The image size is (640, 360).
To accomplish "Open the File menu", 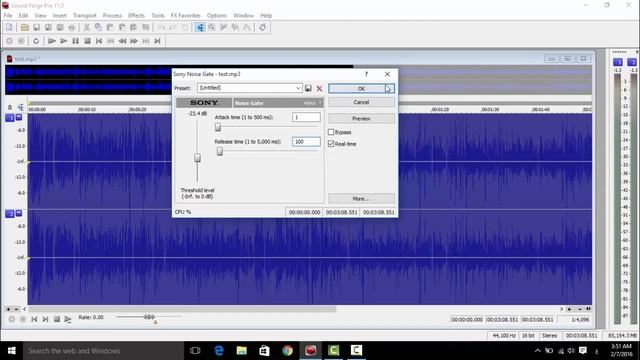I will [x=8, y=16].
